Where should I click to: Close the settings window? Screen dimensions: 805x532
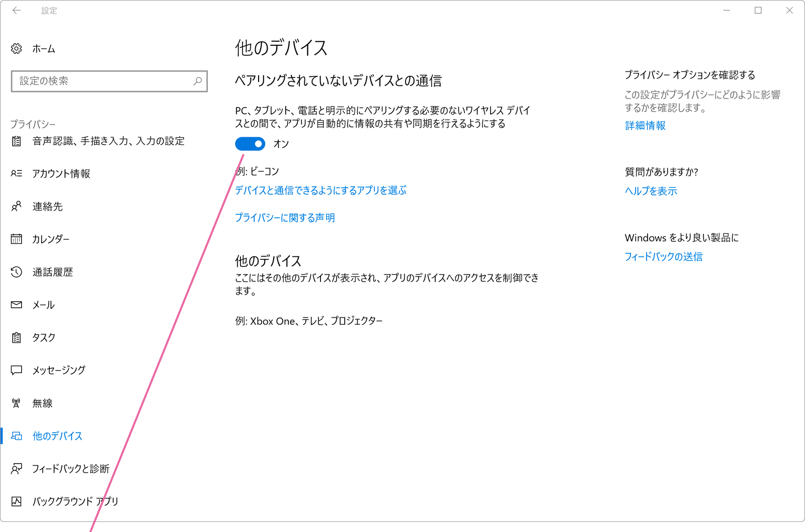[789, 10]
